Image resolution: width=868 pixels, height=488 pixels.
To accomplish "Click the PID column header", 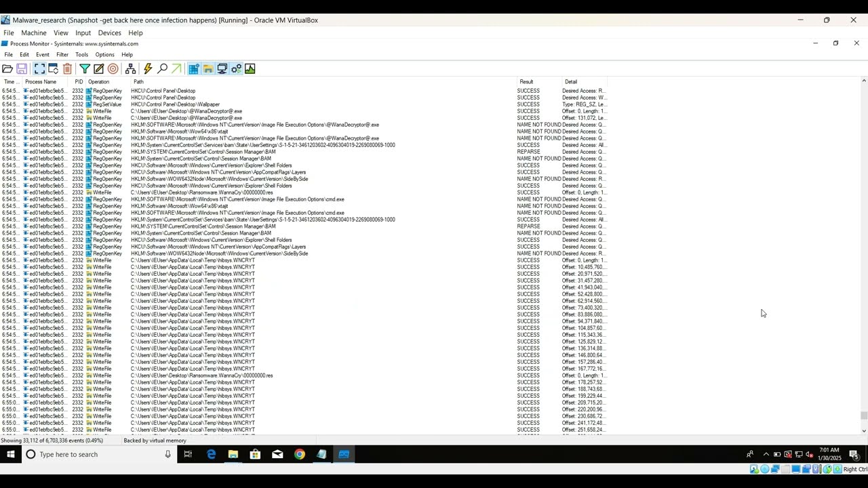I will pyautogui.click(x=79, y=82).
